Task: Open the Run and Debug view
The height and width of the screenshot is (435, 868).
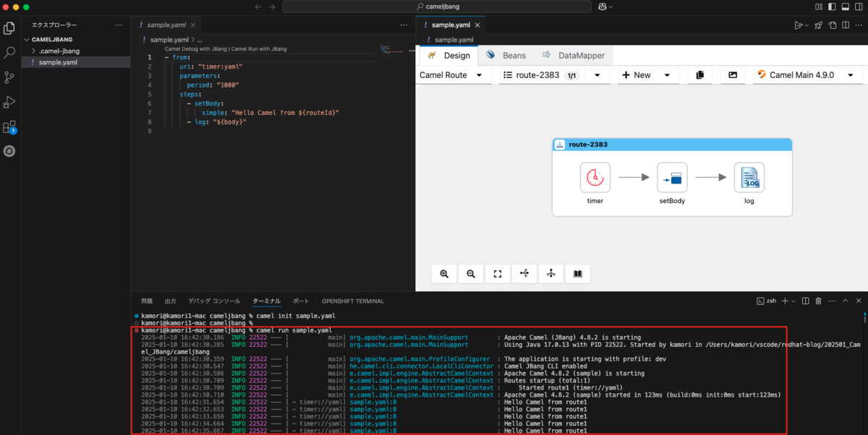Action: (x=10, y=101)
